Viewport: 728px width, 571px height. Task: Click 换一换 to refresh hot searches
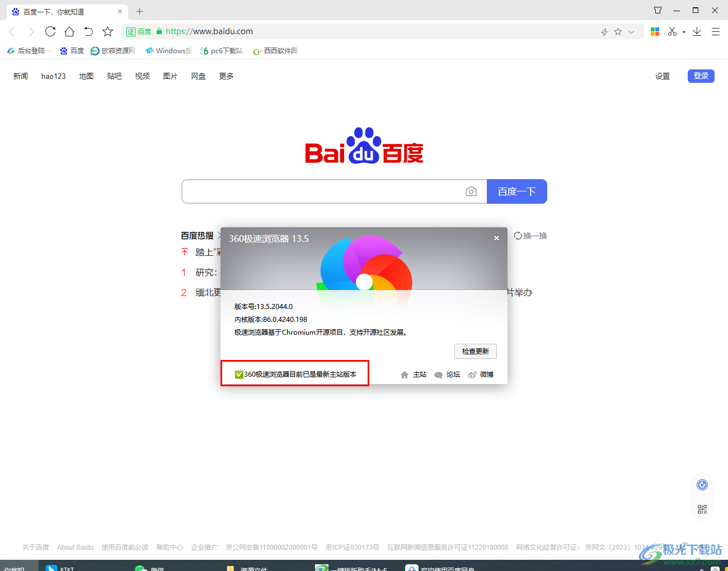(x=530, y=236)
